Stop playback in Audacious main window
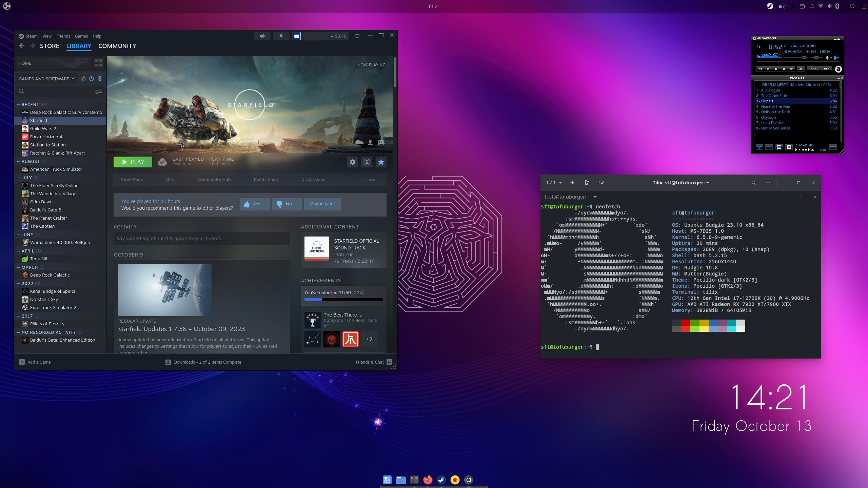This screenshot has width=868, height=488. coord(784,69)
